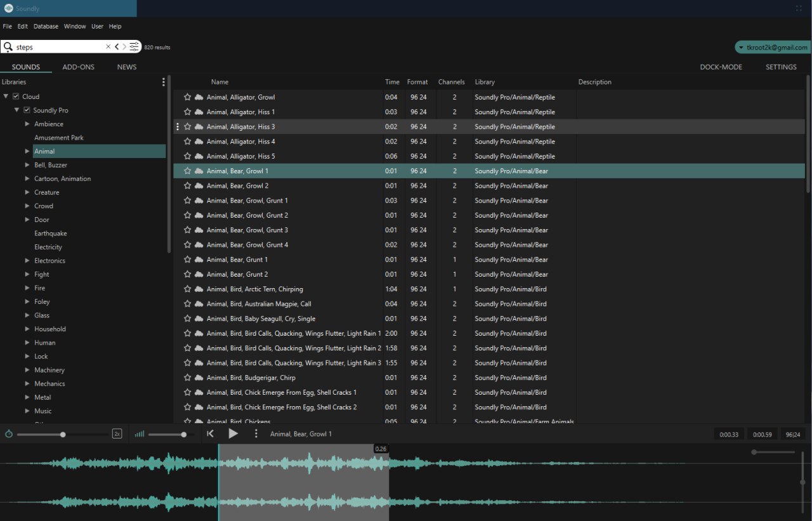Clear the search text with the X

pos(108,47)
